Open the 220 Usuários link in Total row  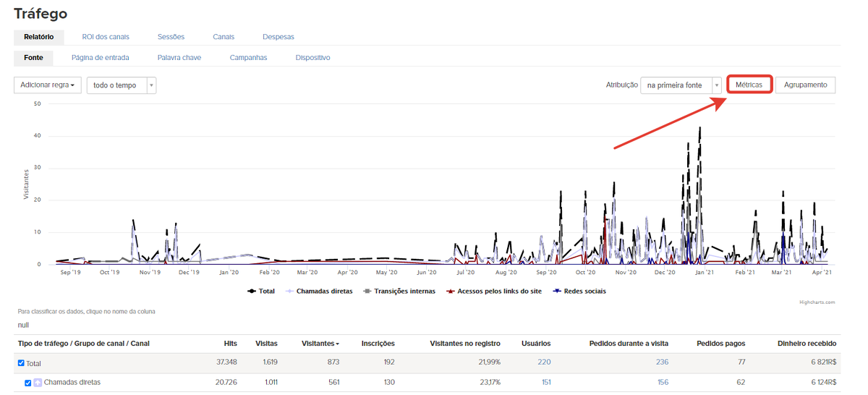pos(543,362)
